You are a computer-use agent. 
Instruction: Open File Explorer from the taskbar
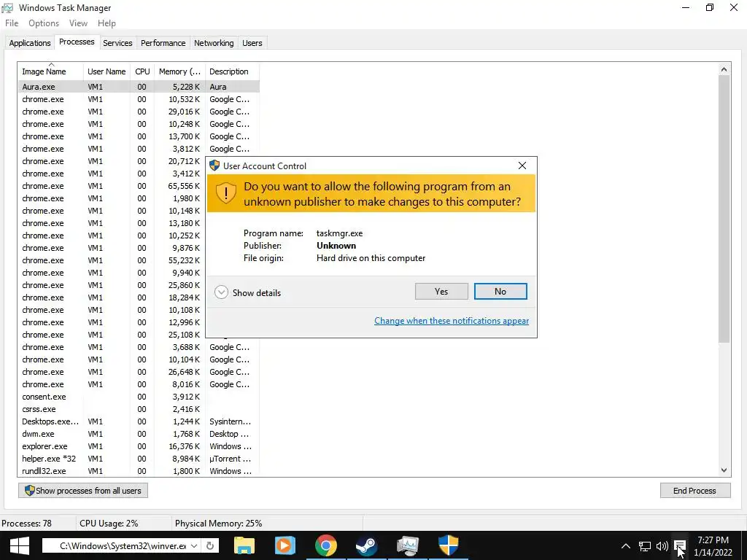click(244, 545)
